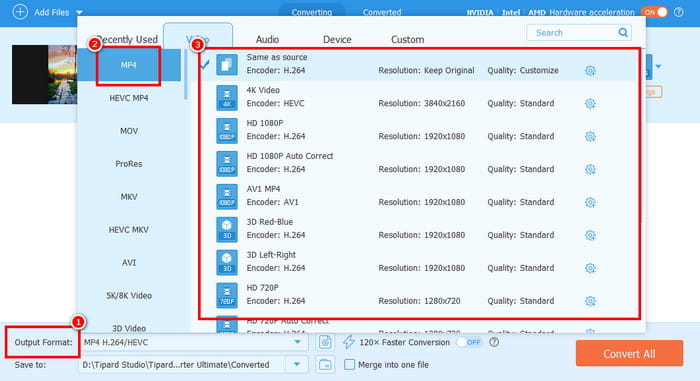700x381 pixels.
Task: Click the 3D Left-Right preset icon
Action: click(x=227, y=263)
